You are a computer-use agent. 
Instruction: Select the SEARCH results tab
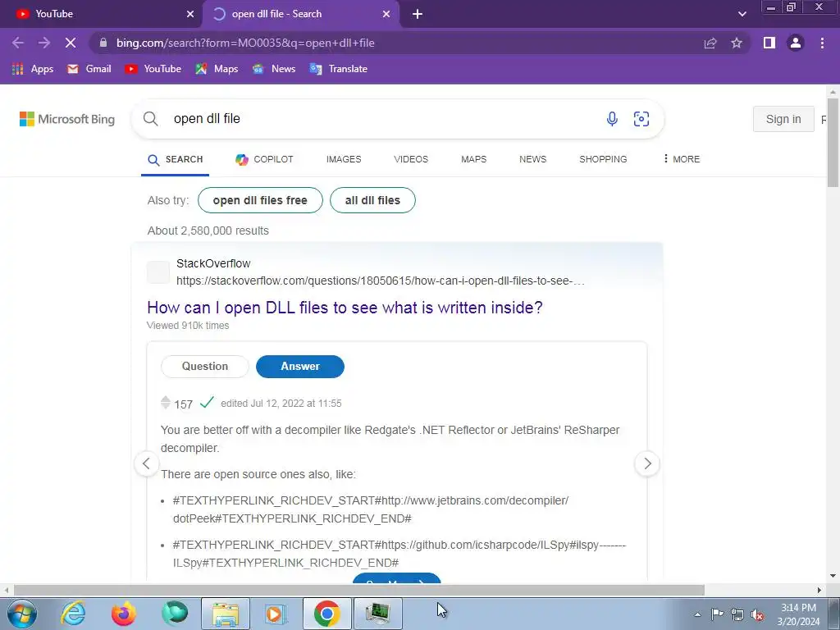[176, 160]
